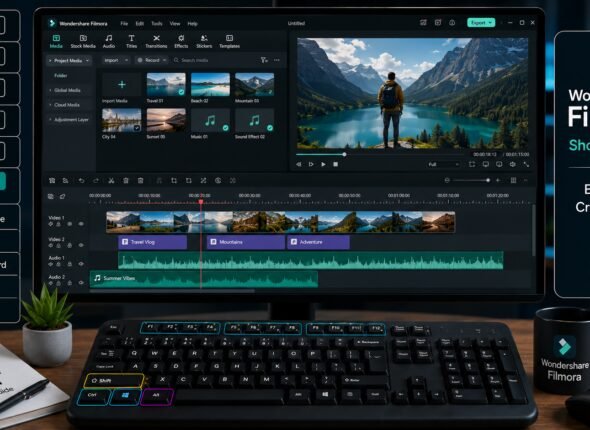Viewport: 590px width, 430px height.
Task: Toggle the link icon next to add-track
Action: tap(62, 196)
